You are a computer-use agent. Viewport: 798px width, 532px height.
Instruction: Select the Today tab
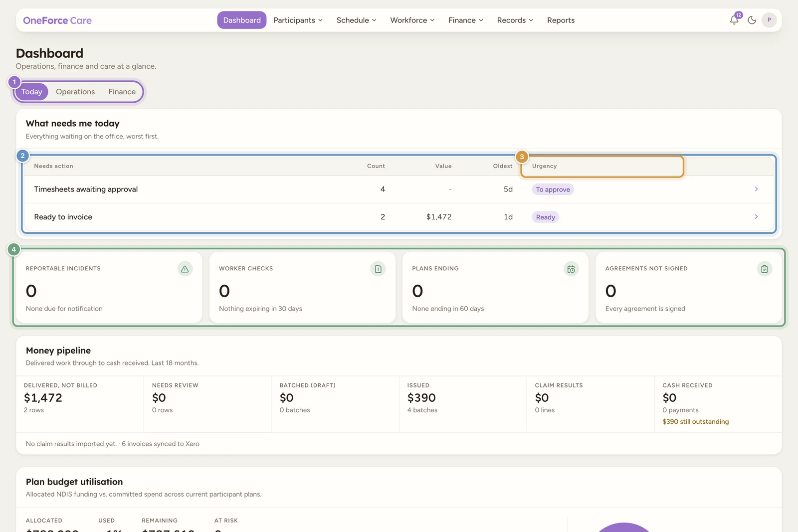pos(32,92)
